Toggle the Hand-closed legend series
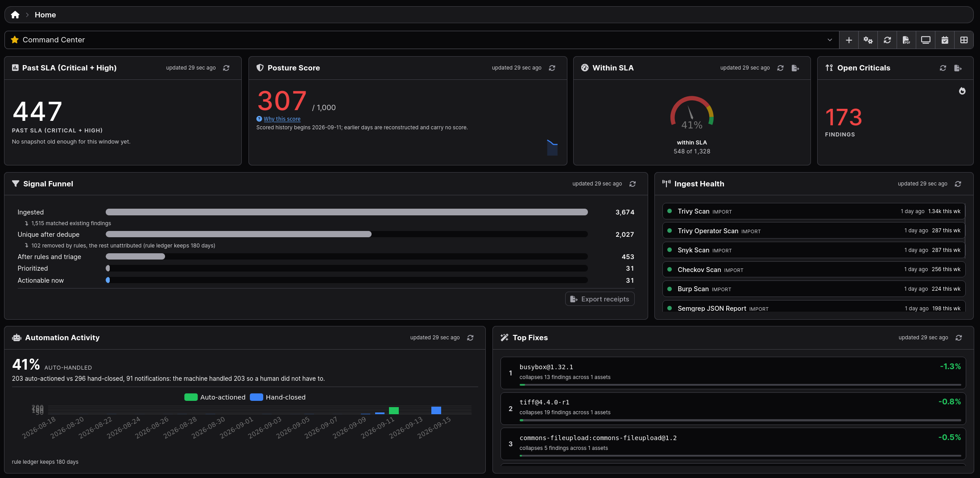The width and height of the screenshot is (980, 478). (x=277, y=397)
